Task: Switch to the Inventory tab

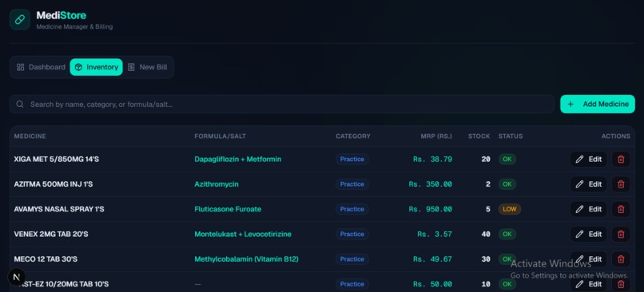Action: 96,67
